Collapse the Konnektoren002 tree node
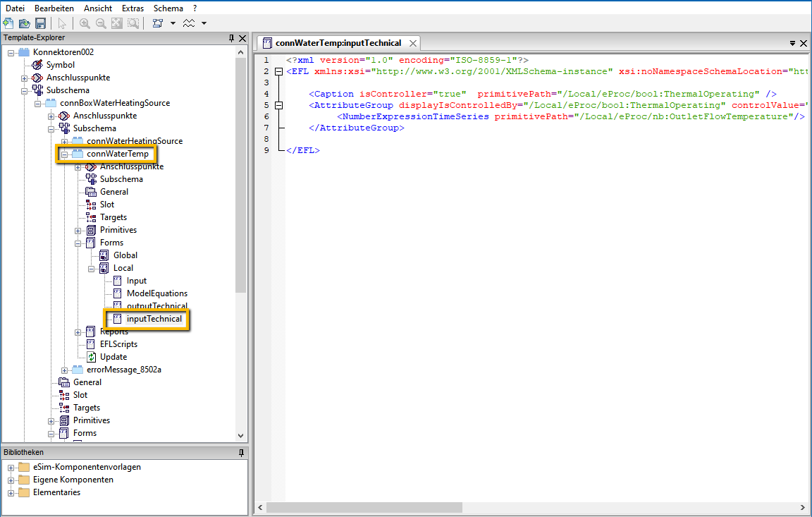812x517 pixels. tap(11, 53)
